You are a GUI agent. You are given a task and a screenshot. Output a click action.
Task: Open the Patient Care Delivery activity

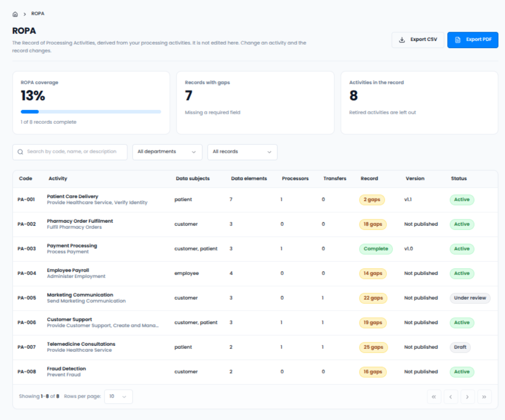[72, 196]
